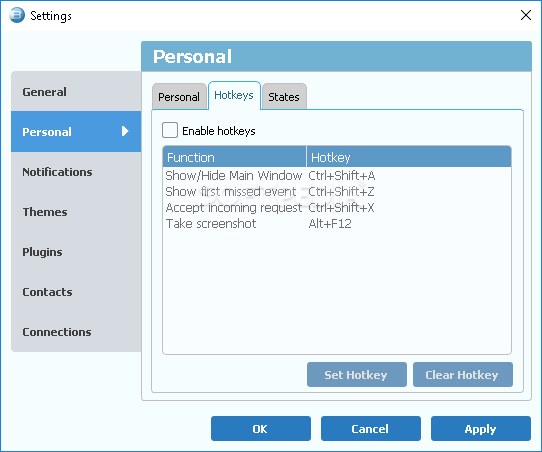Confirm settings with OK button
The image size is (542, 452).
[x=261, y=429]
